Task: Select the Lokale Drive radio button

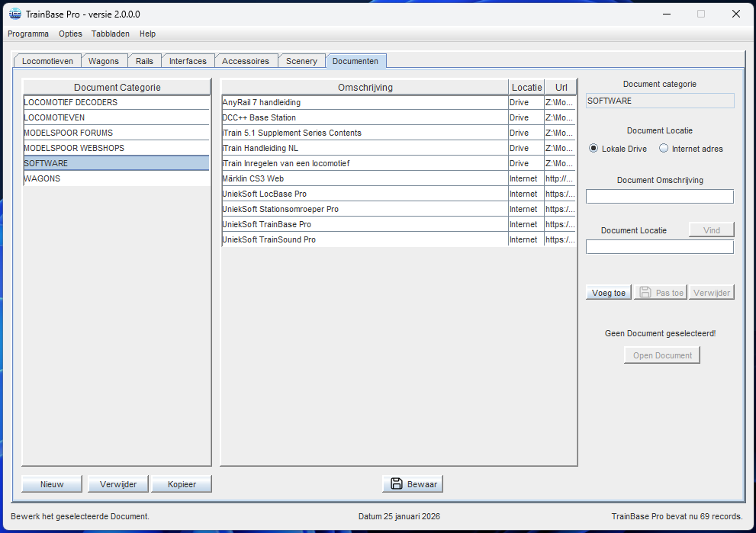Action: pos(594,149)
